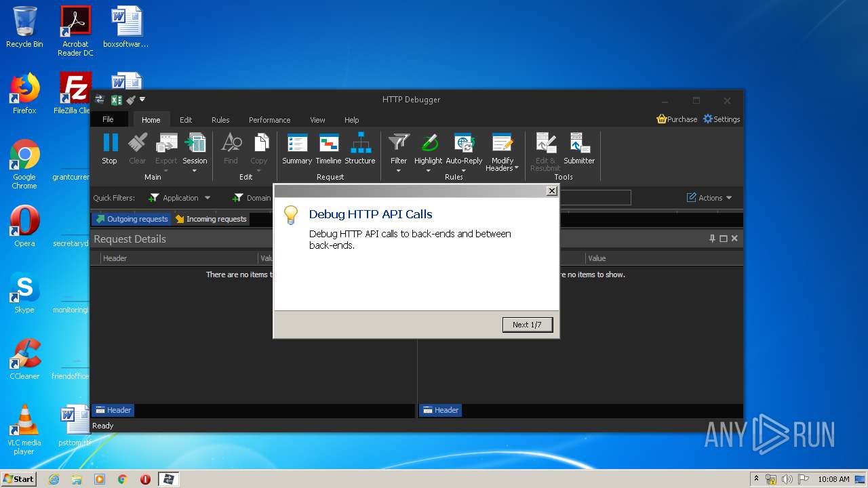868x488 pixels.
Task: Expand the Session dropdown arrow
Action: click(195, 171)
